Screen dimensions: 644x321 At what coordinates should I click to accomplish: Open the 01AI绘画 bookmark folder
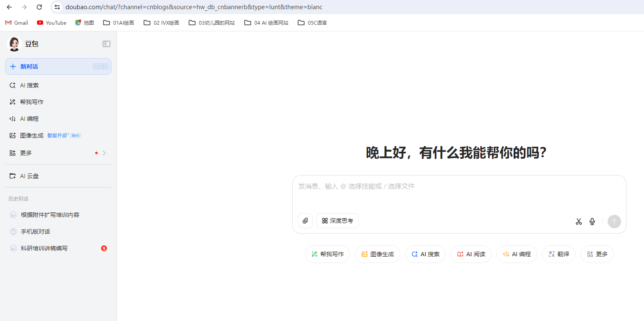pyautogui.click(x=119, y=23)
